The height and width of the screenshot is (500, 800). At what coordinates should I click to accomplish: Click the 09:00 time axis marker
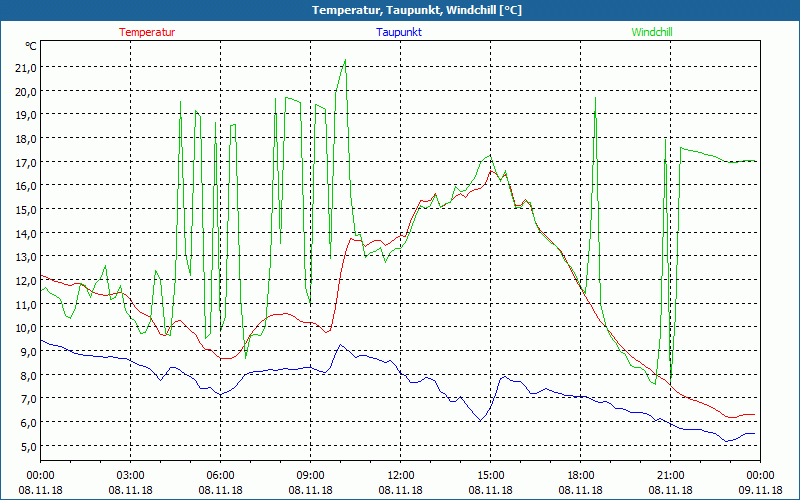pos(310,475)
